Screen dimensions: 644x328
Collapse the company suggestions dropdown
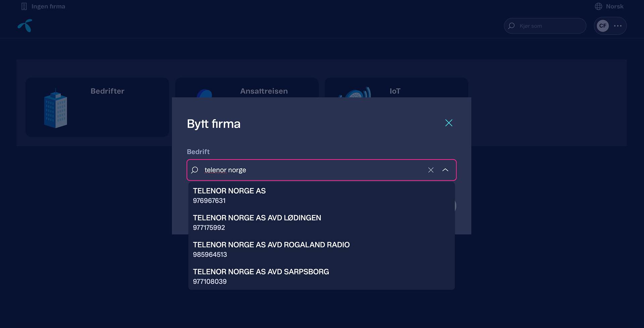(x=445, y=170)
